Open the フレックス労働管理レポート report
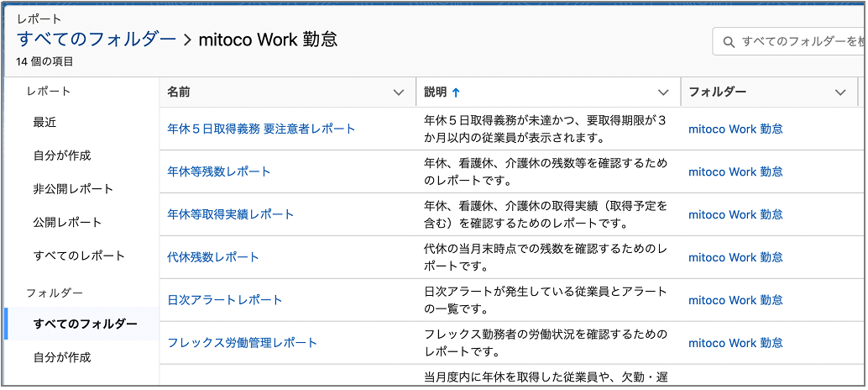This screenshot has width=868, height=390. pyautogui.click(x=243, y=343)
